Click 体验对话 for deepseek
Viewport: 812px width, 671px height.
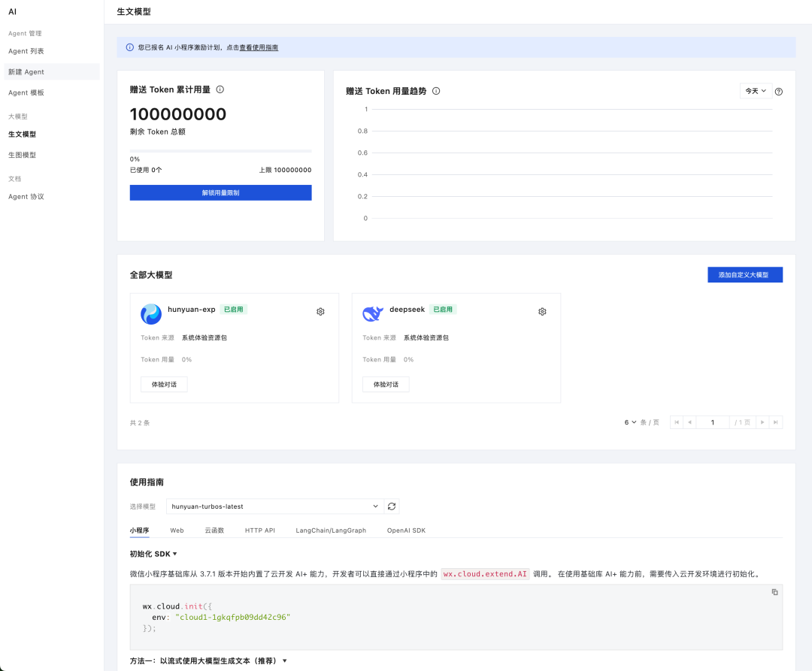[x=386, y=385]
